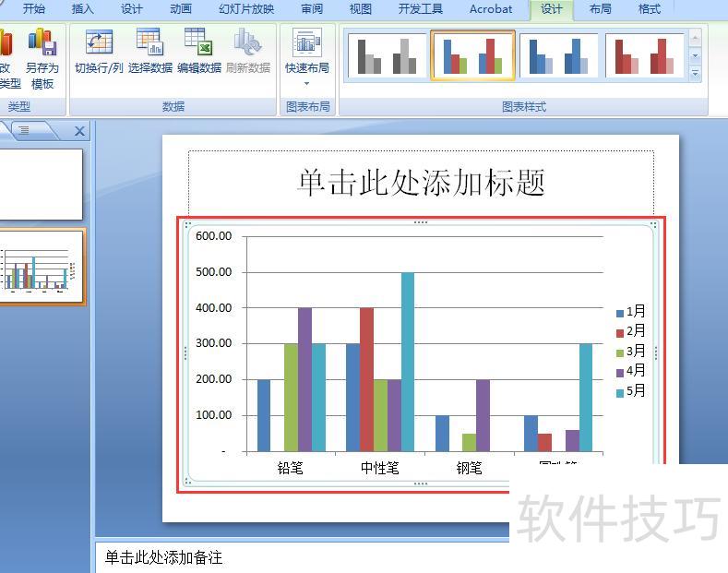Select the 4月 legend entry
Screen dimensions: 728x573
click(x=630, y=371)
